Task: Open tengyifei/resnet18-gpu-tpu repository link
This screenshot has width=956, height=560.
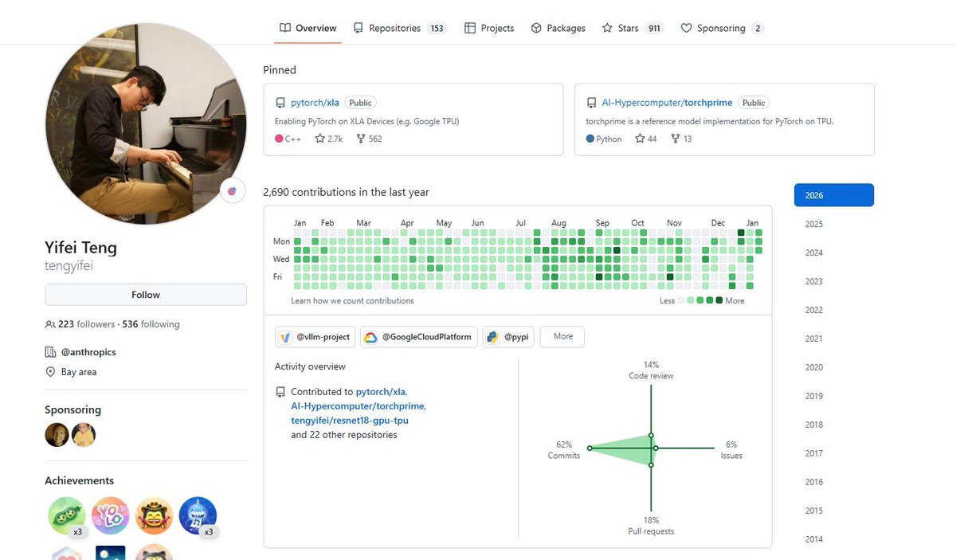Action: point(351,421)
